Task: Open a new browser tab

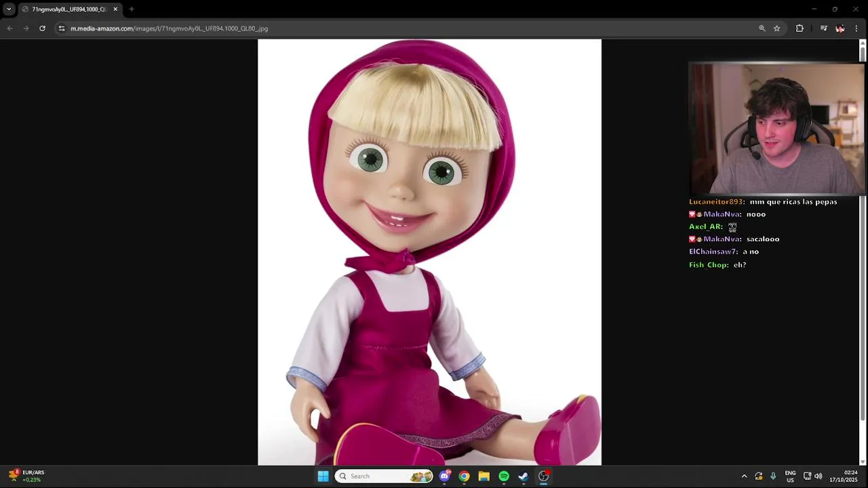Action: [x=132, y=9]
